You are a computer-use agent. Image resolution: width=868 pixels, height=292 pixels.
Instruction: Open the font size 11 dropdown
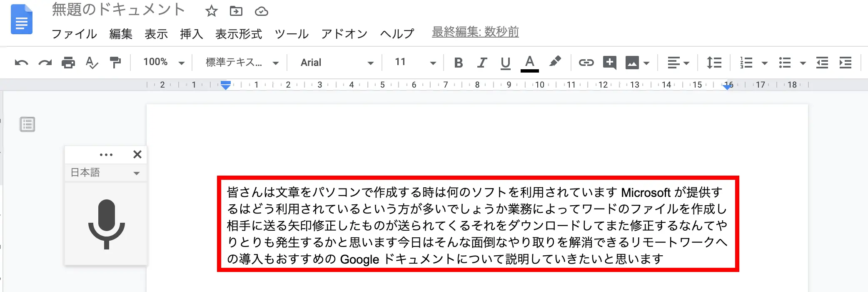(x=415, y=63)
